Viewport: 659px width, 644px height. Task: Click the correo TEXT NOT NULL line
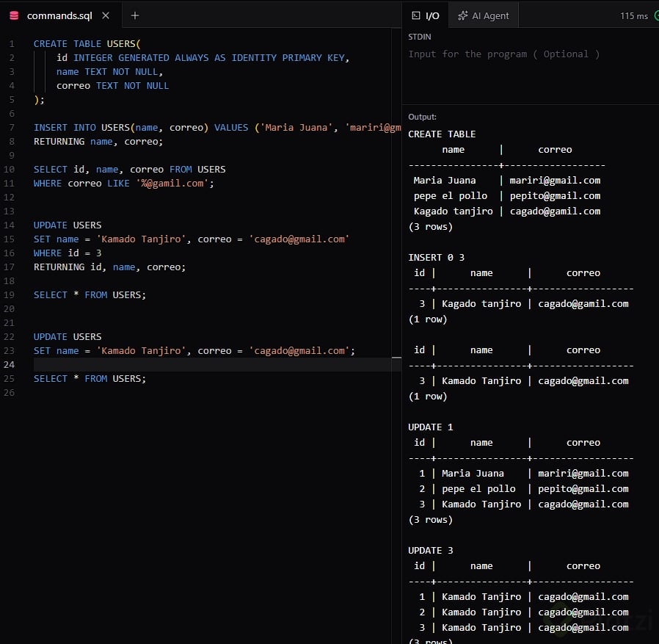(112, 85)
